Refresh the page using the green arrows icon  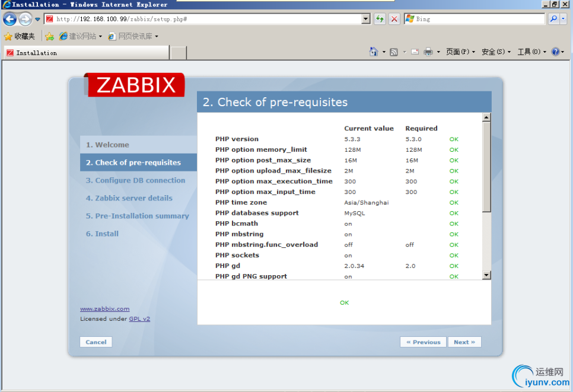(380, 19)
